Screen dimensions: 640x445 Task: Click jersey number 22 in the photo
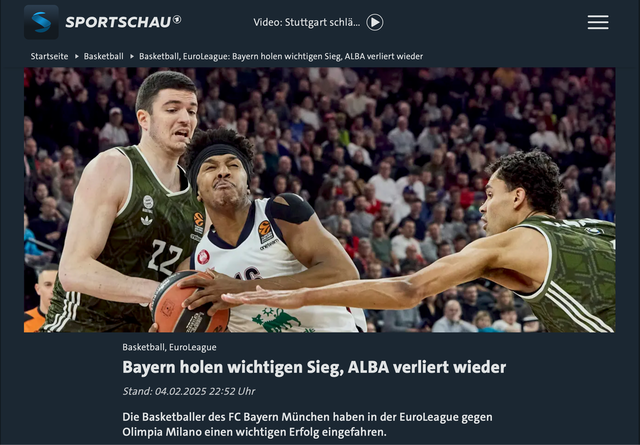[164, 257]
